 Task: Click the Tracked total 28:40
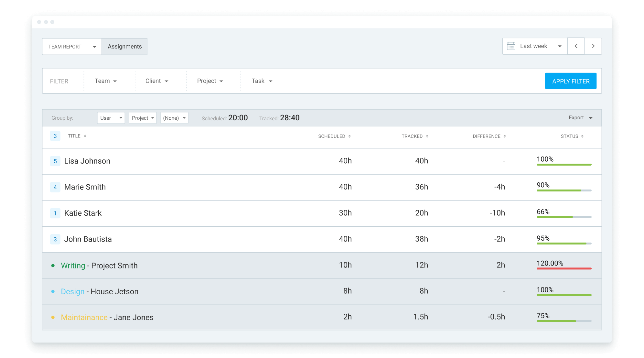click(290, 118)
